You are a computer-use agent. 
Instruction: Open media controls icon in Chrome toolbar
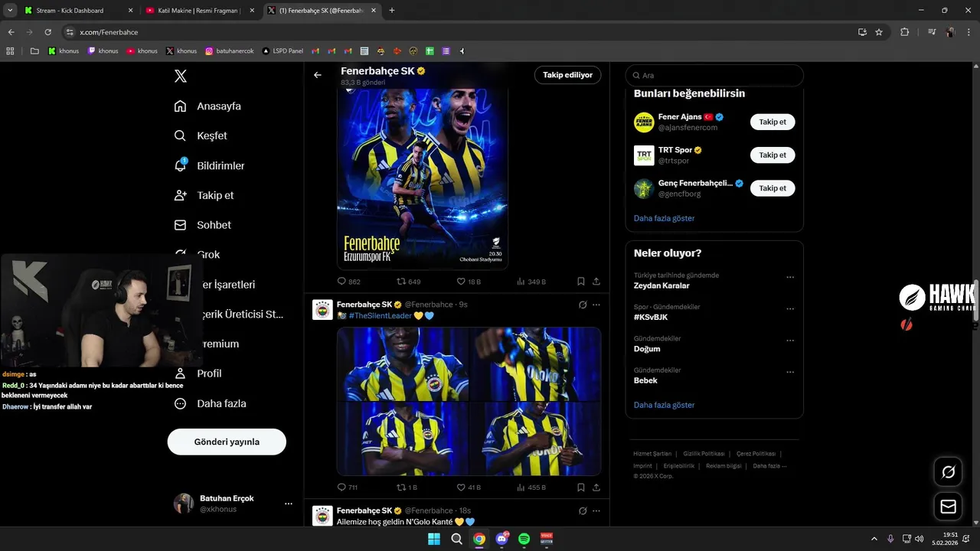click(932, 32)
